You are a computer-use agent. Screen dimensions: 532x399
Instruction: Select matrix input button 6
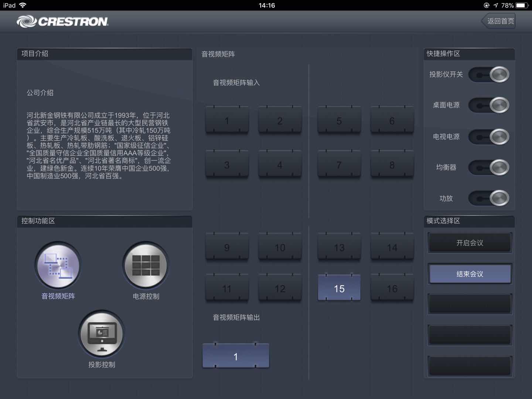point(392,120)
